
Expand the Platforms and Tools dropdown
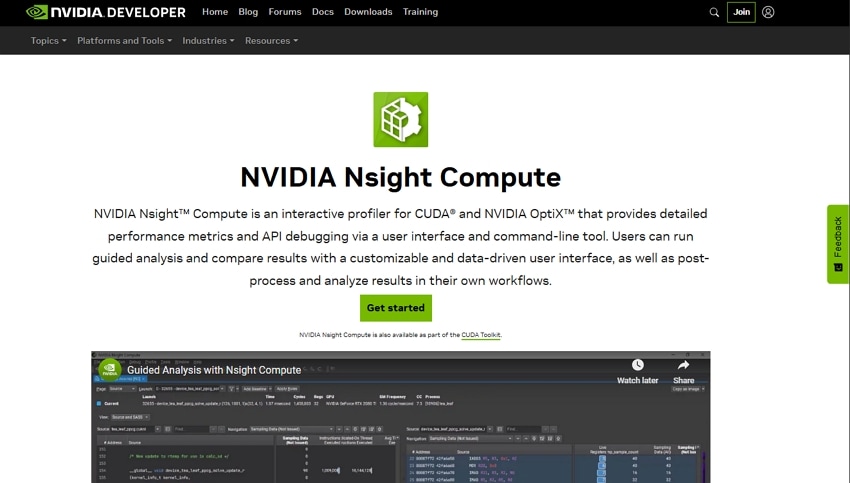[124, 41]
